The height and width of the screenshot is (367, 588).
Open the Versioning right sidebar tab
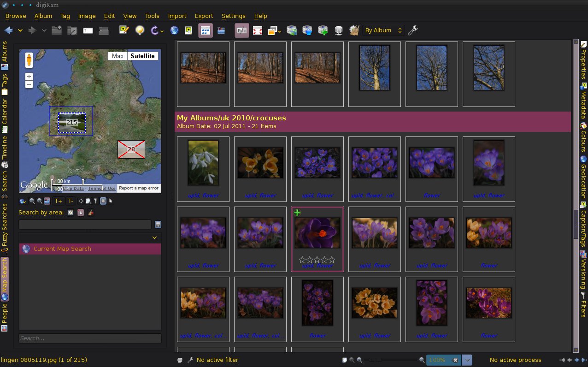coord(583,270)
